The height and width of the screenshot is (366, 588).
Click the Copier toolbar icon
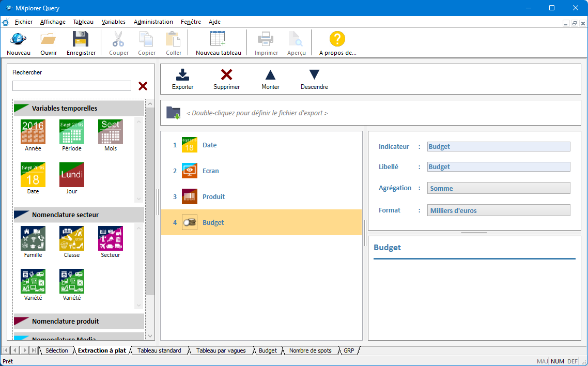[146, 39]
